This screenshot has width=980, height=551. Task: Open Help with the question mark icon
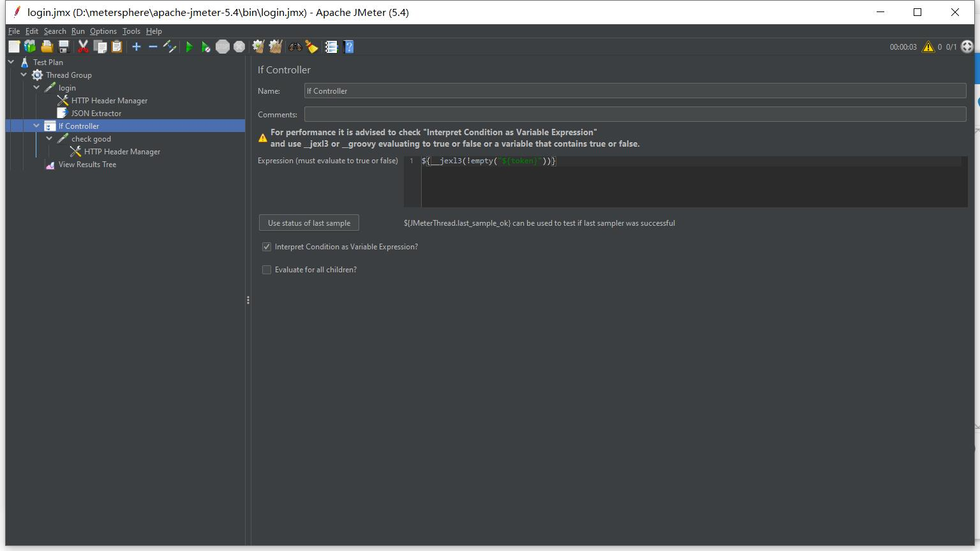(x=348, y=47)
